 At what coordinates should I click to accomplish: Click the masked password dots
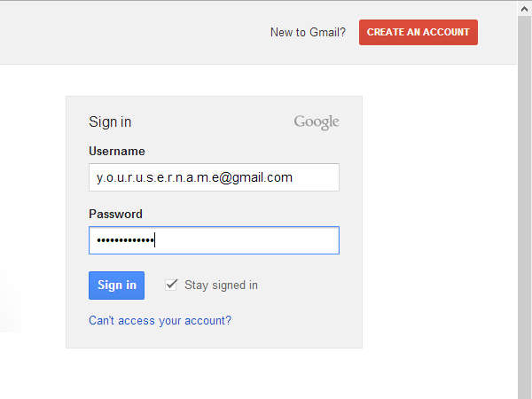pyautogui.click(x=125, y=240)
